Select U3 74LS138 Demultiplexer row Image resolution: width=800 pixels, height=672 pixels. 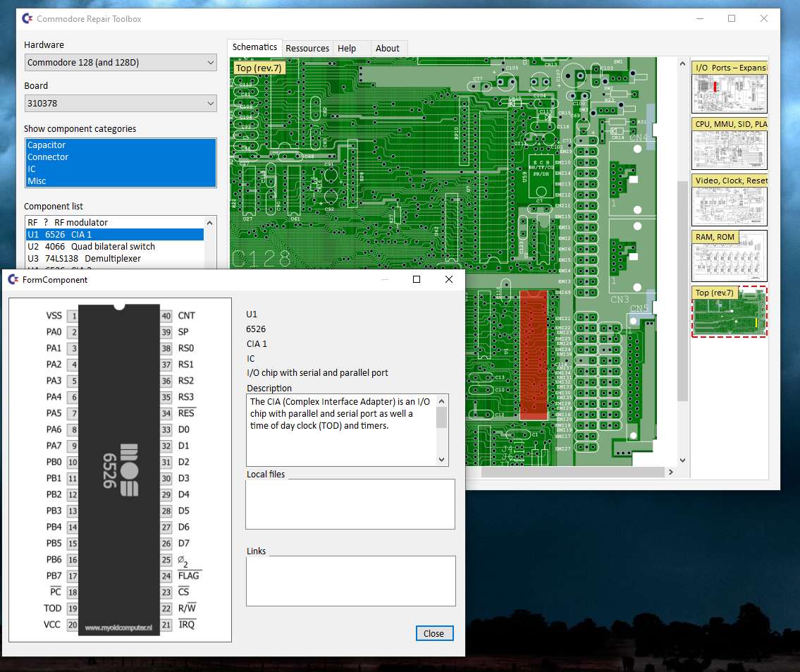(115, 259)
